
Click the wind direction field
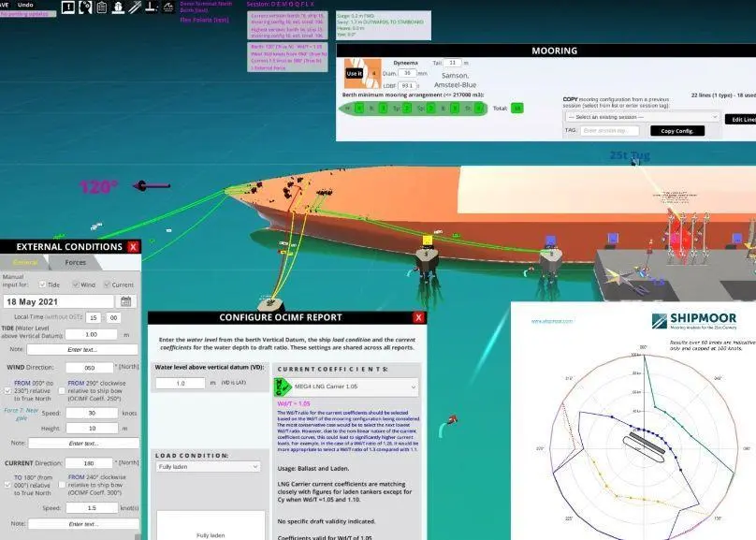pyautogui.click(x=90, y=368)
